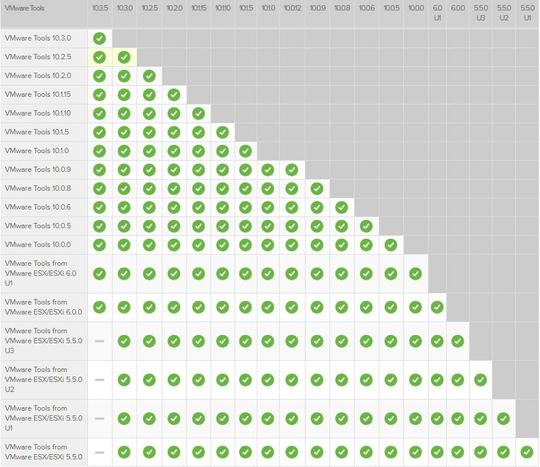
Task: Click the '5.5.0 U3' column header
Action: point(481,13)
